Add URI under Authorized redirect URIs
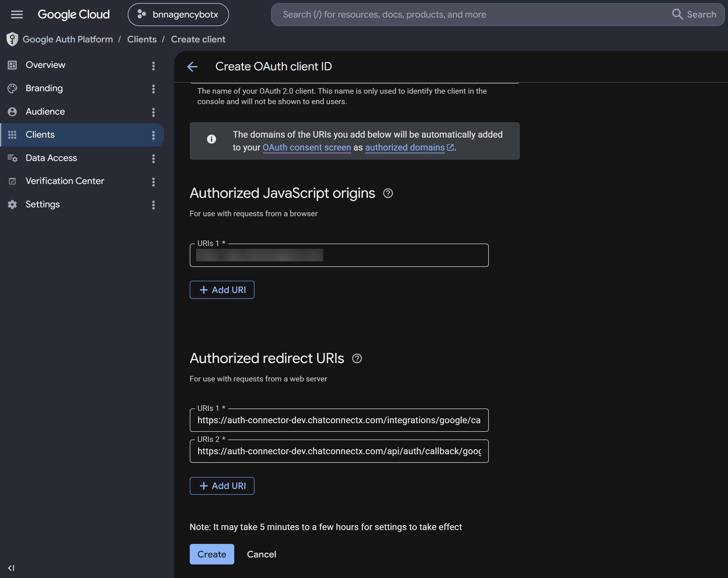Image resolution: width=728 pixels, height=578 pixels. tap(222, 486)
